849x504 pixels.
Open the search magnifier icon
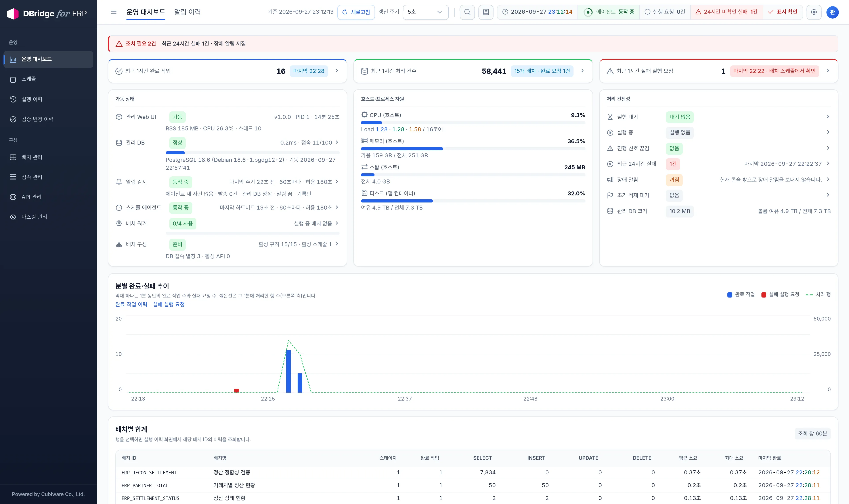[x=467, y=12]
